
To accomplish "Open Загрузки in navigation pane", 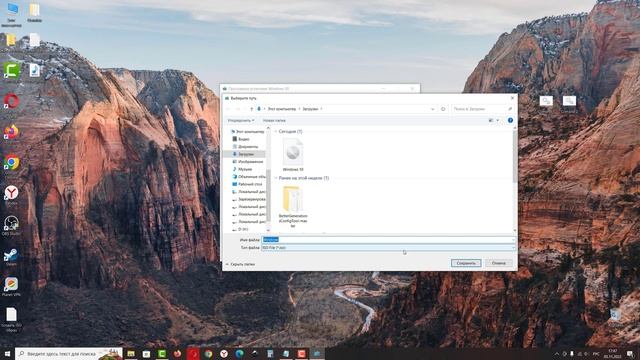I will pos(245,154).
